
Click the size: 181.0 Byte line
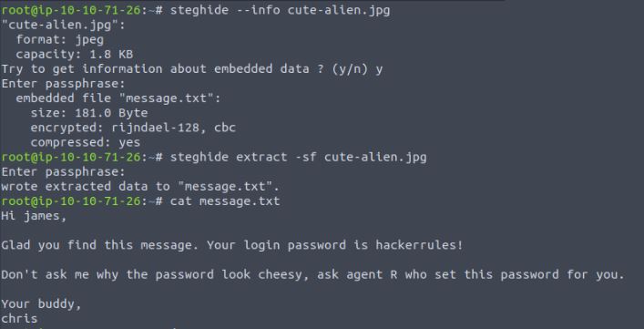pos(89,113)
